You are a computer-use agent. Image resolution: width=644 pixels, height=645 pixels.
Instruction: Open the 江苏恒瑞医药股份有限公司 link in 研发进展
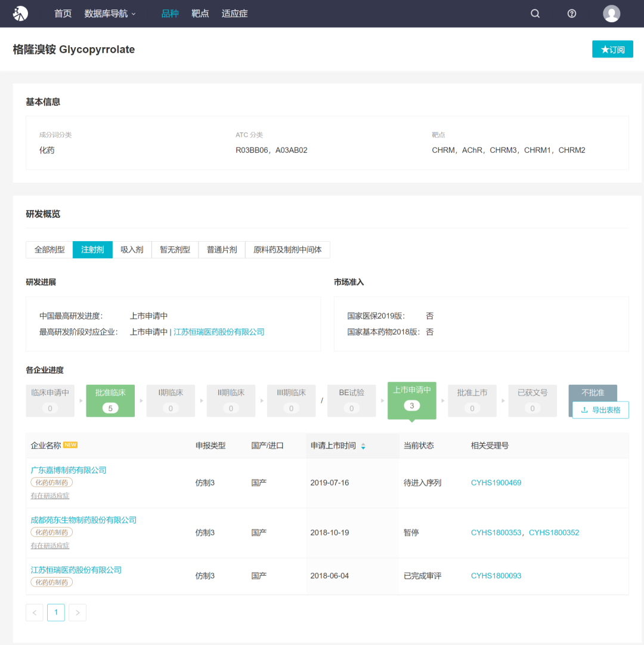coord(219,332)
